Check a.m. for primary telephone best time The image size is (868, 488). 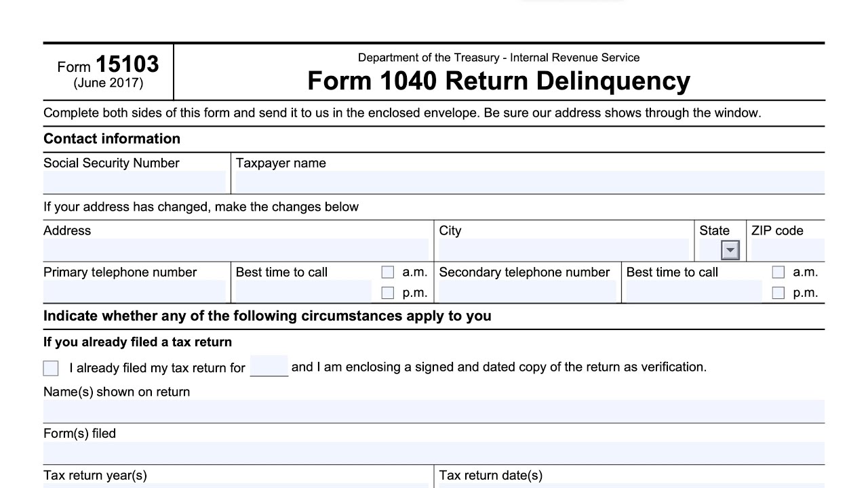(x=388, y=272)
